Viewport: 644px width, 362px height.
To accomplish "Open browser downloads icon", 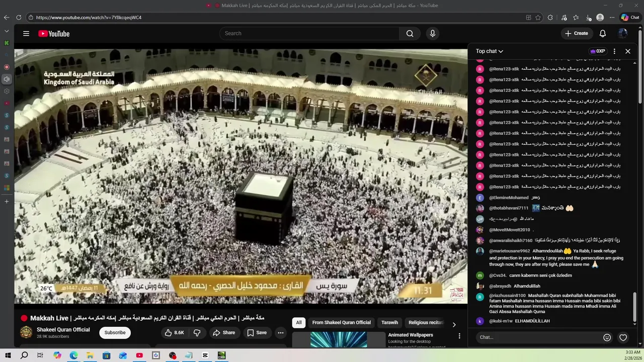I will (588, 17).
